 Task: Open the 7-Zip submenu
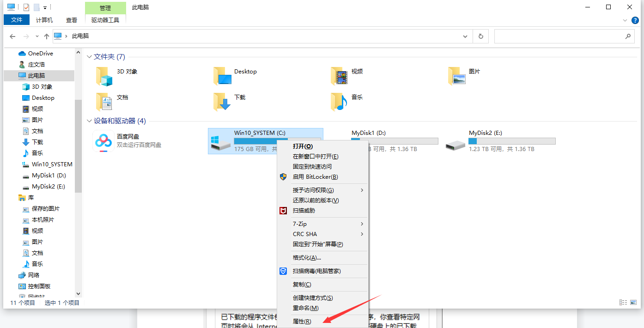(x=322, y=224)
